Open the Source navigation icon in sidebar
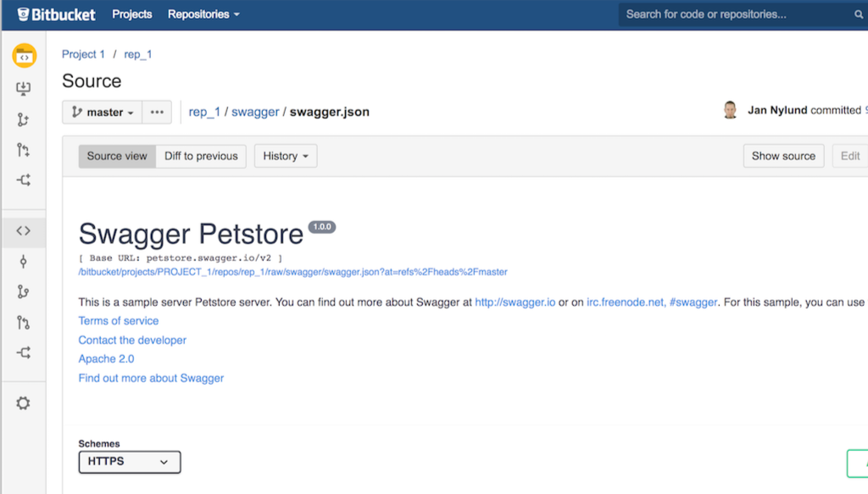This screenshot has width=868, height=494. coord(24,230)
